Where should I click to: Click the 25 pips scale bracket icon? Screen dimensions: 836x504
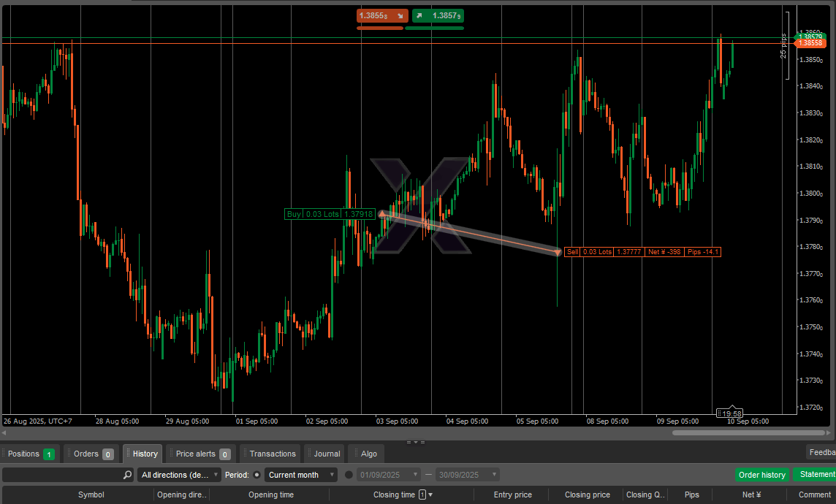pyautogui.click(x=787, y=45)
